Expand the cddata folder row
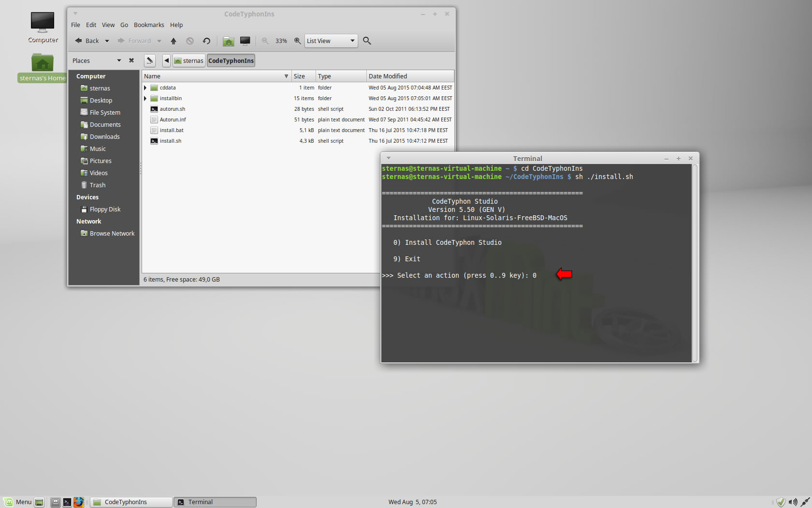This screenshot has height=508, width=812. coord(145,88)
